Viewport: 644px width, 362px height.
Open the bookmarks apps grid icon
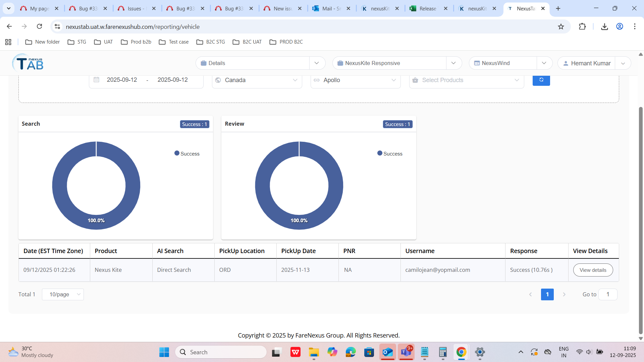tap(8, 42)
